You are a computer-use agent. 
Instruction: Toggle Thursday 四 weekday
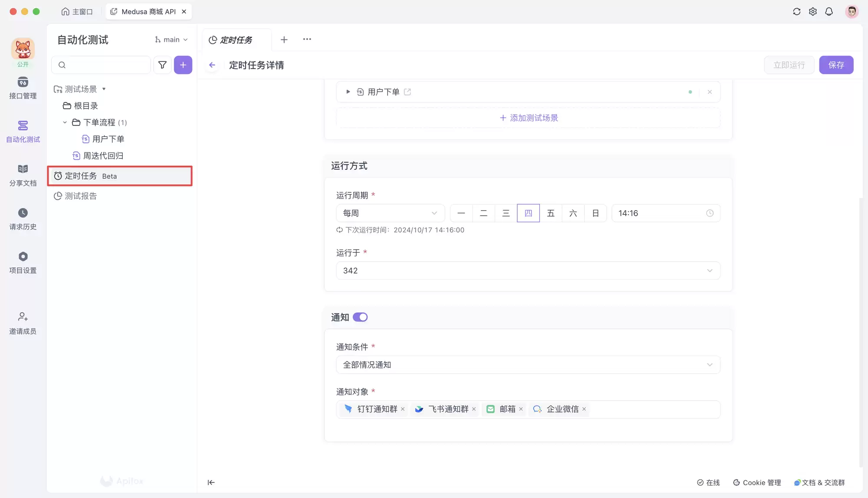click(x=528, y=213)
